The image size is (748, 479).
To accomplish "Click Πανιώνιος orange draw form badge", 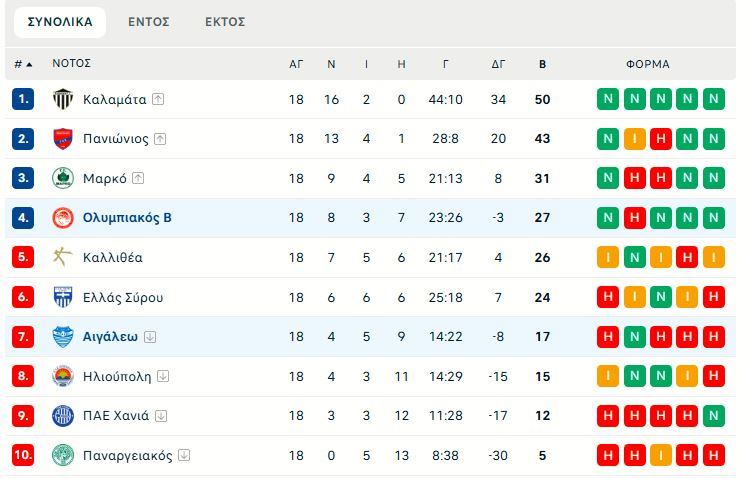I will tap(634, 139).
